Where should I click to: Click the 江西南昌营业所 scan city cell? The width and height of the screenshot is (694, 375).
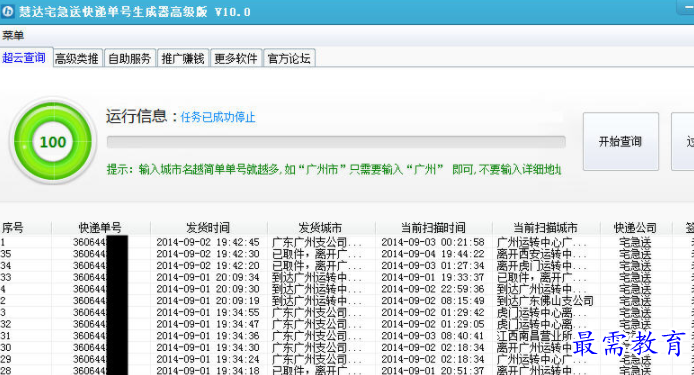point(534,336)
